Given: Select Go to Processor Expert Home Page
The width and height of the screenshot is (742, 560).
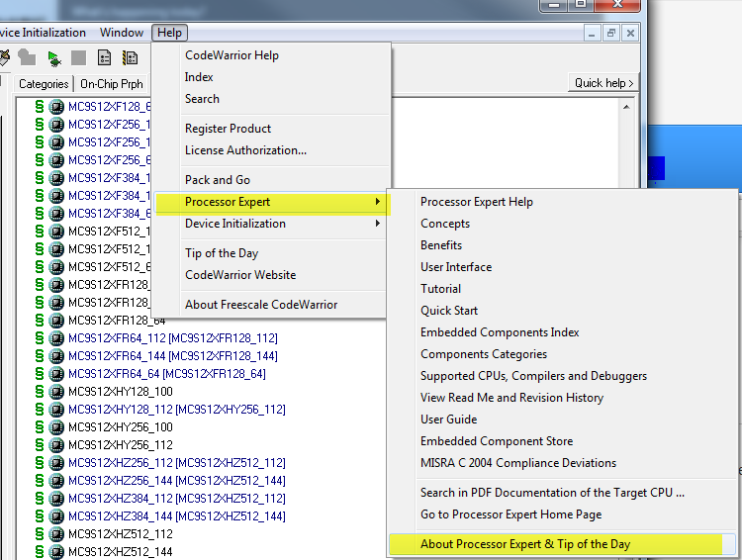Looking at the screenshot, I should click(511, 514).
